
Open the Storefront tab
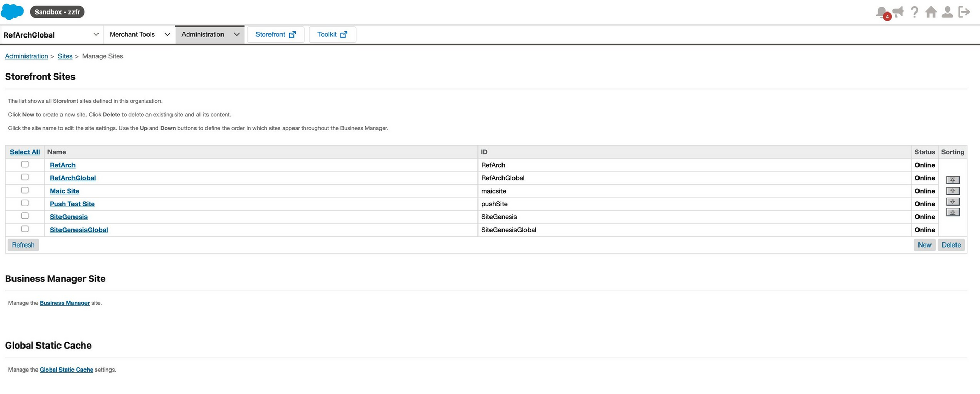[x=276, y=34]
